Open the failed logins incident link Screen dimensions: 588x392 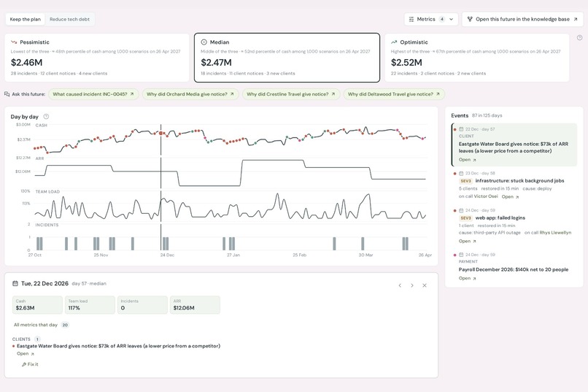[467, 241]
